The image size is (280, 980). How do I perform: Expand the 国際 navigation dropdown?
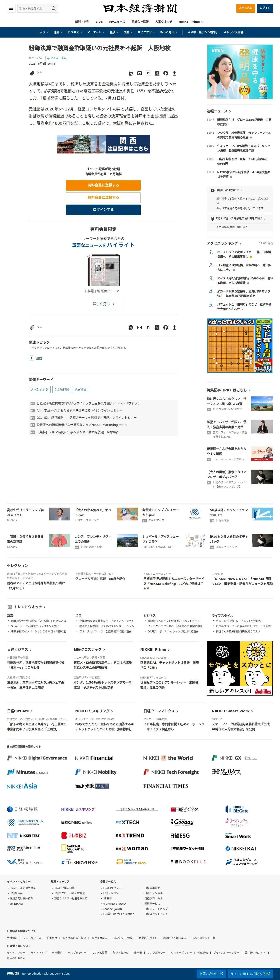coord(128,32)
